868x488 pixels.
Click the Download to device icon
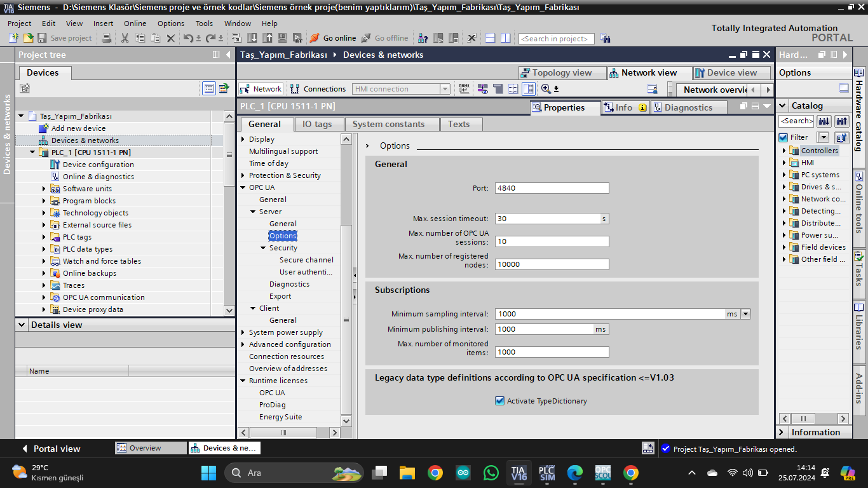pyautogui.click(x=252, y=38)
